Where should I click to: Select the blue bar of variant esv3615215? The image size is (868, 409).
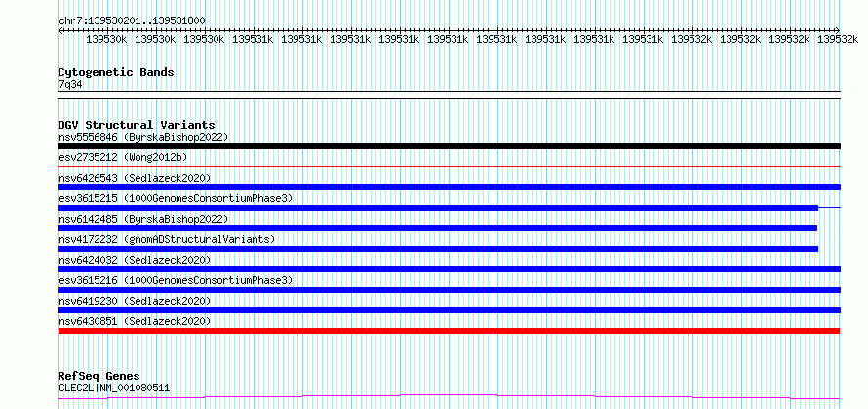pyautogui.click(x=438, y=208)
